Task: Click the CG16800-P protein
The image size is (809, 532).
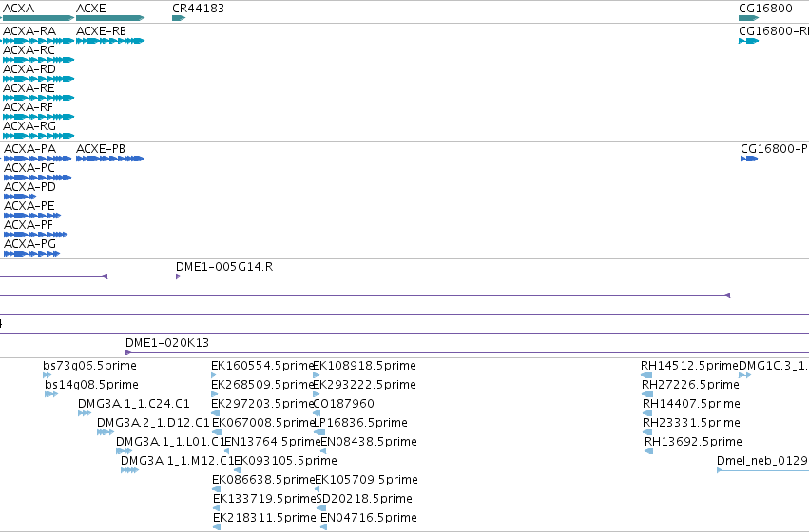Action: 749,159
